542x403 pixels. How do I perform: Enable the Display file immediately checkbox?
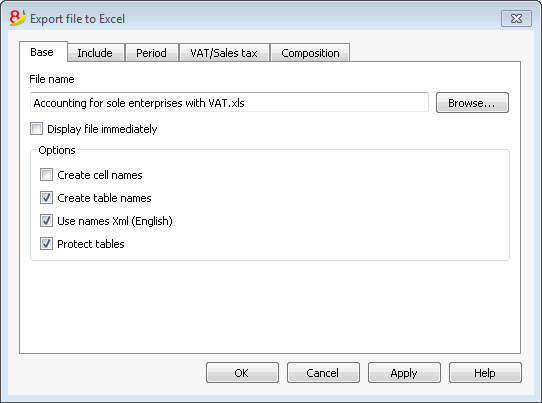(x=36, y=129)
